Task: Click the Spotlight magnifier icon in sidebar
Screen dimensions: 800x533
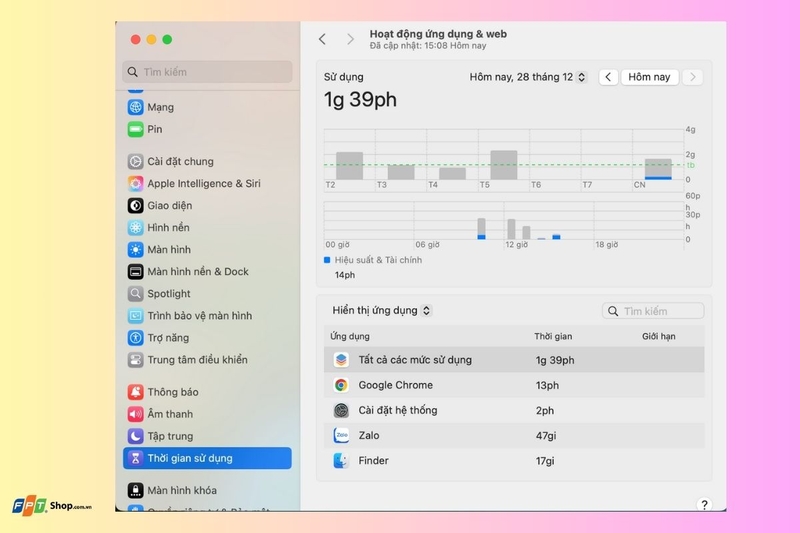Action: point(135,293)
